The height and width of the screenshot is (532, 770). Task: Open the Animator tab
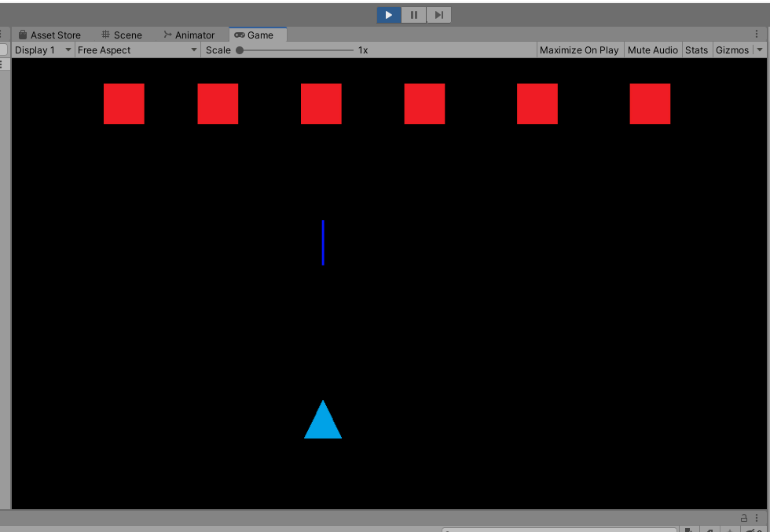pos(189,35)
